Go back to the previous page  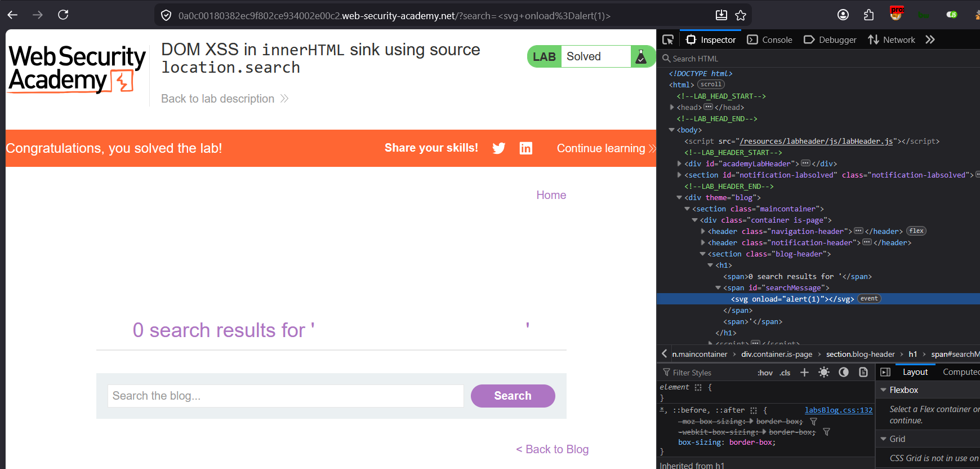coord(12,15)
